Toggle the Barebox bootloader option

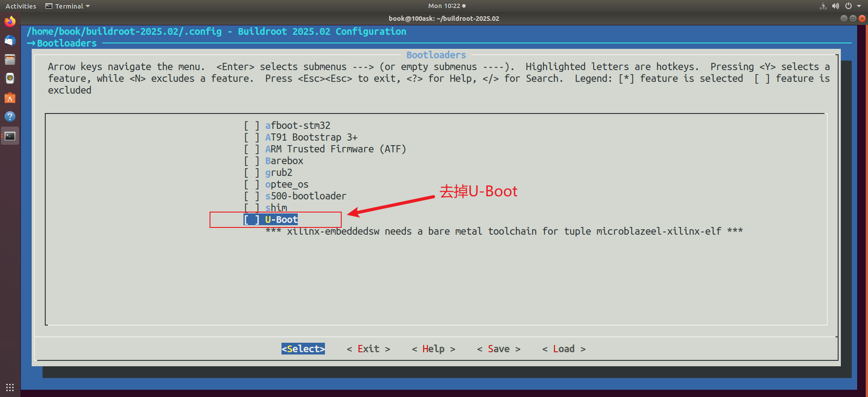coord(273,161)
